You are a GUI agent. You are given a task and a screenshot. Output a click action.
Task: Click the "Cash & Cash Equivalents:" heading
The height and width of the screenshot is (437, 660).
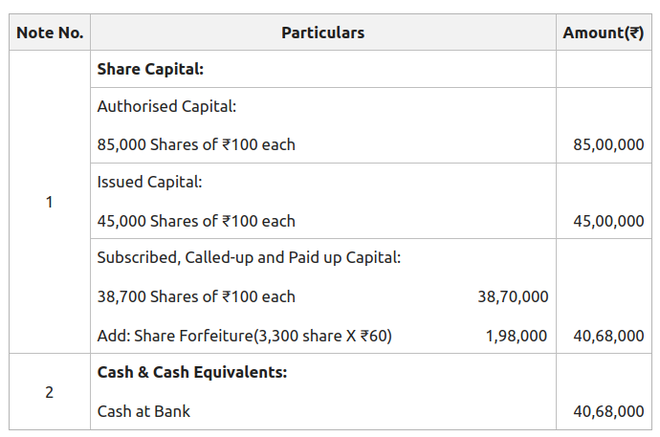192,372
